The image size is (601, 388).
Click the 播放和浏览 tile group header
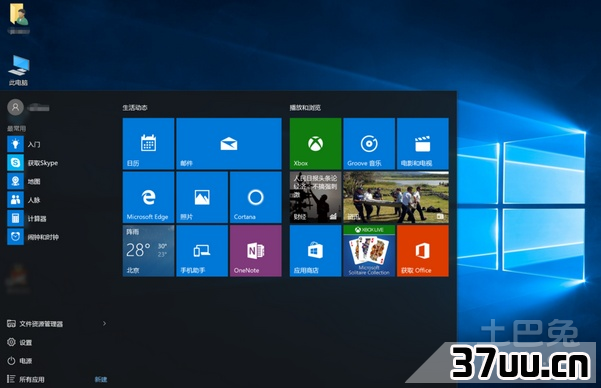[305, 108]
